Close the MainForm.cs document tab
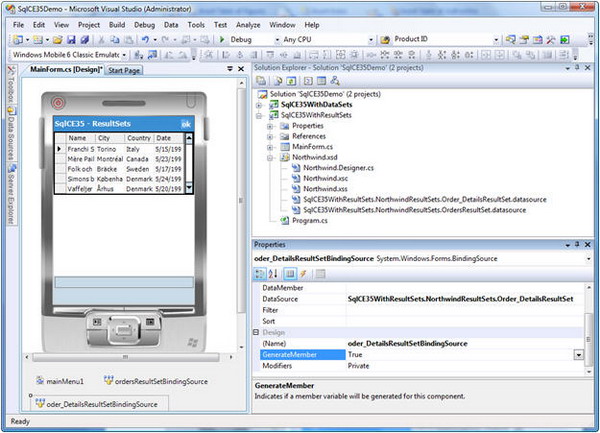The image size is (600, 433). pyautogui.click(x=241, y=69)
